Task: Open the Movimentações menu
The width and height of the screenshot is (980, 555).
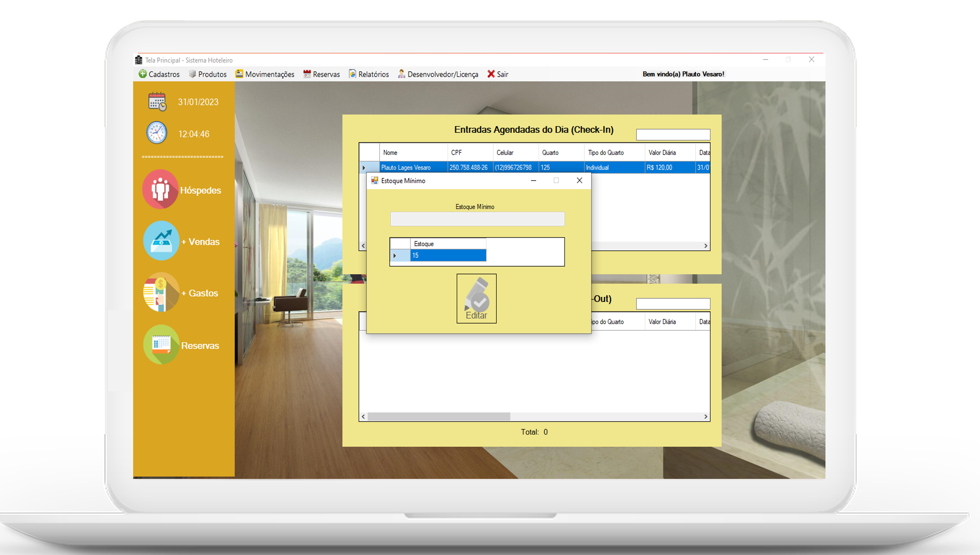Action: pyautogui.click(x=265, y=74)
